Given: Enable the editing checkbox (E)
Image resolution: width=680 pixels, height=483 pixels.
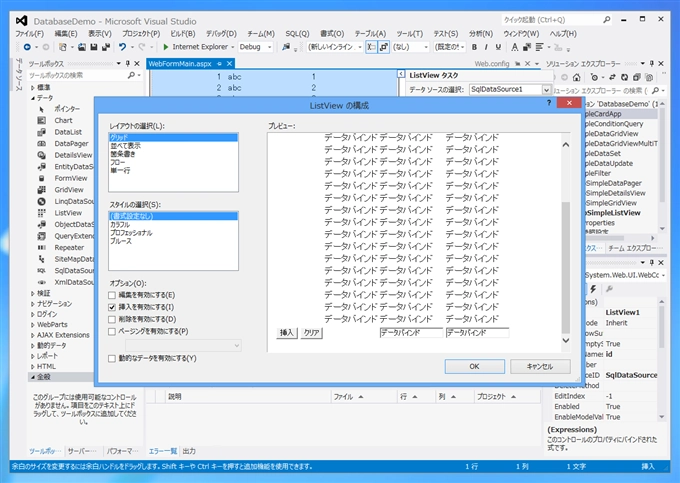Looking at the screenshot, I should click(112, 295).
